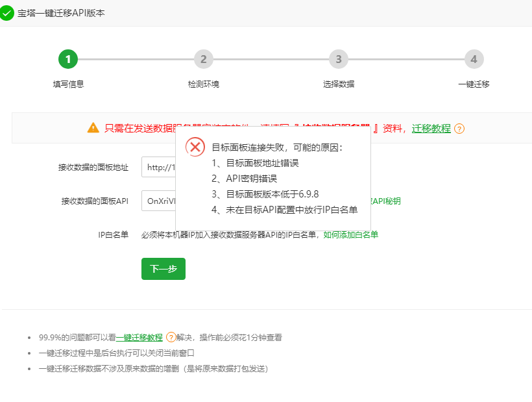The height and width of the screenshot is (402, 532).
Task: Select step circle 1 填写信息
Action: 68,58
